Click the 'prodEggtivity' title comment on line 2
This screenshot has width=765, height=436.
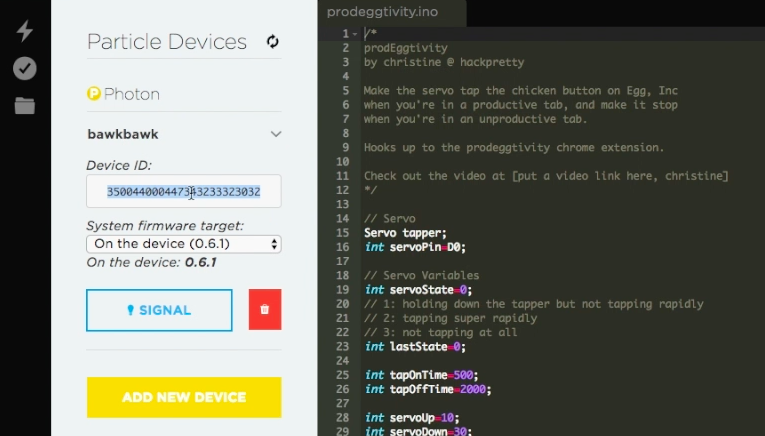click(x=405, y=48)
